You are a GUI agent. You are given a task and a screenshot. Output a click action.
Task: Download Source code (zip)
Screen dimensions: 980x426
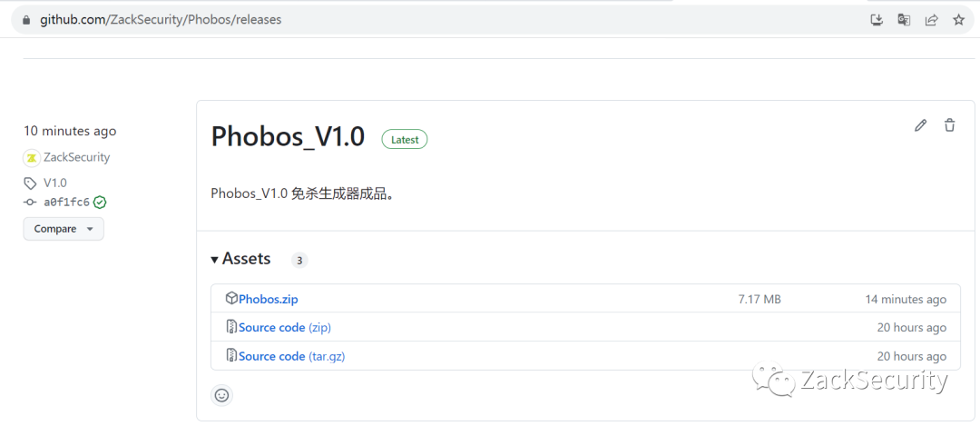click(x=285, y=328)
